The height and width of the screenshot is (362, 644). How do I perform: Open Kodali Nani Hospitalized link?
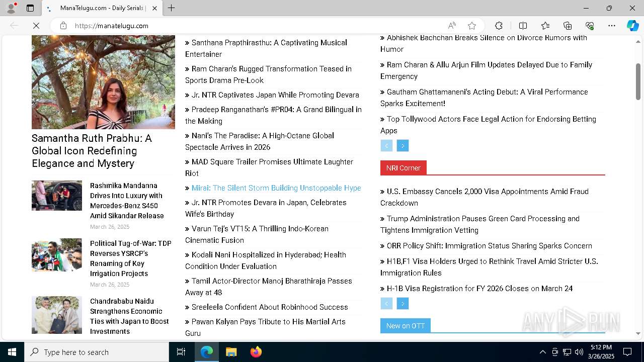(x=266, y=260)
